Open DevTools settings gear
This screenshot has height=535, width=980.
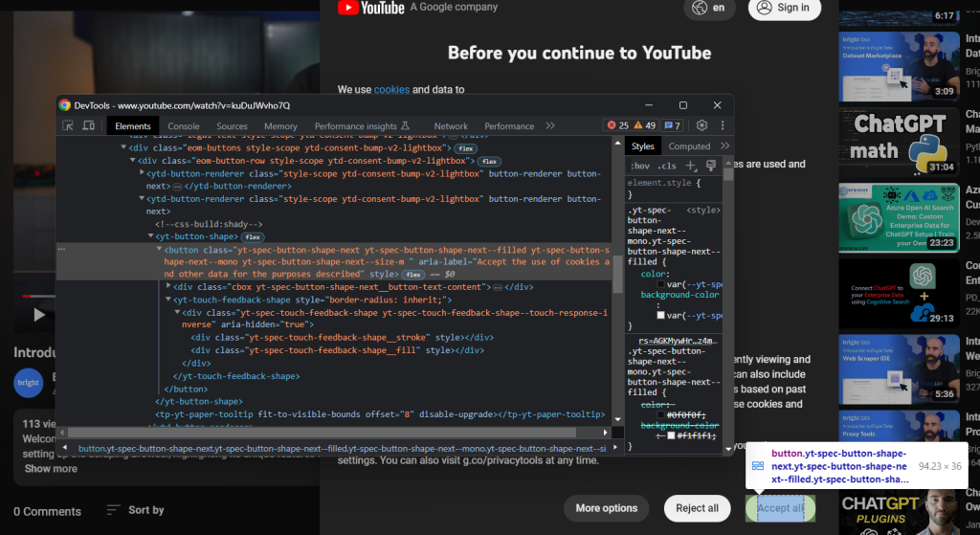pos(702,125)
